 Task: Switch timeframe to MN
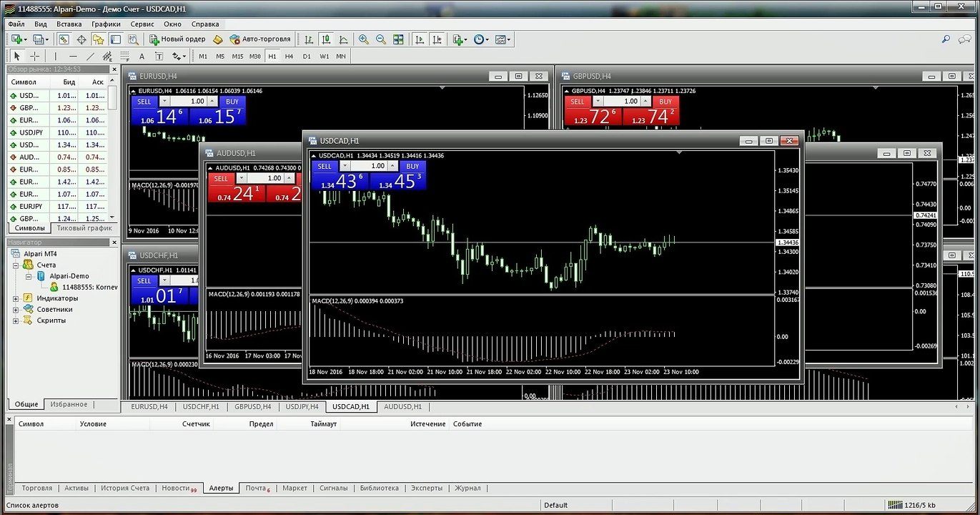click(341, 56)
